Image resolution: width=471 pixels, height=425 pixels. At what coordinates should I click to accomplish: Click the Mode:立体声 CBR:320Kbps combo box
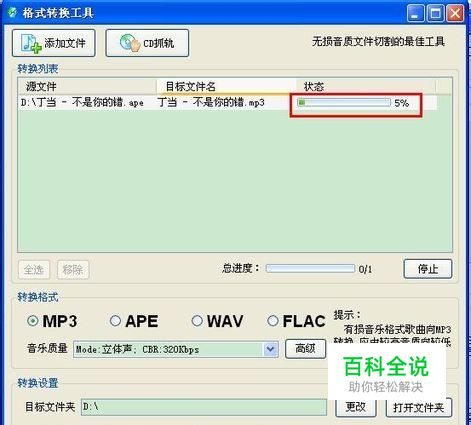(x=176, y=349)
